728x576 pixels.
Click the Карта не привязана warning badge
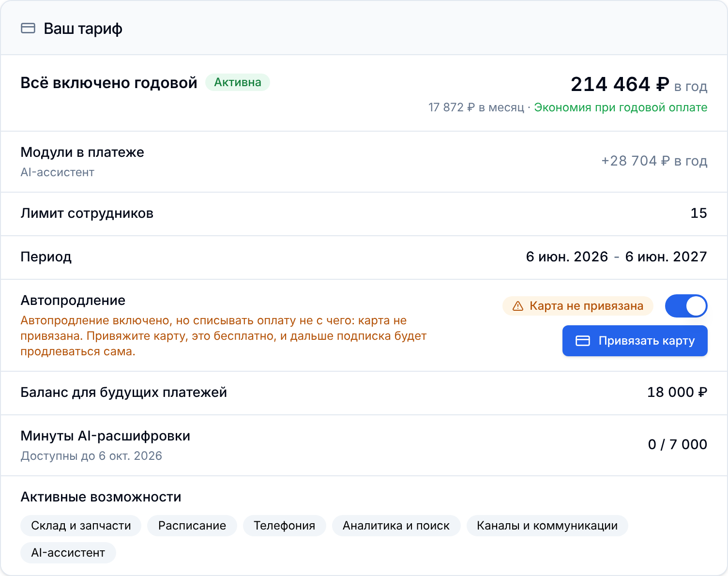(577, 306)
